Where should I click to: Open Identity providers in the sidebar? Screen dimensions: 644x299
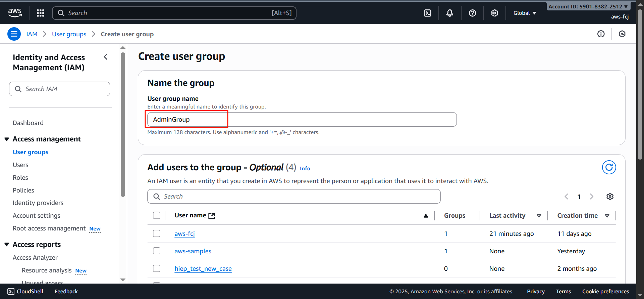tap(38, 203)
